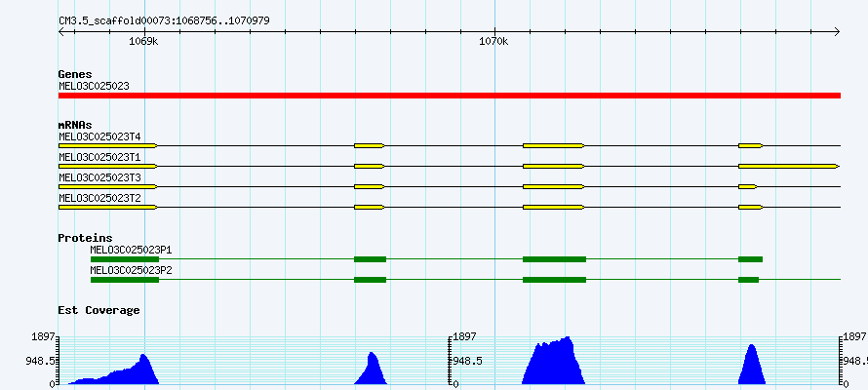The height and width of the screenshot is (390, 868).
Task: Click the mRNAs track heading
Action: coord(75,126)
